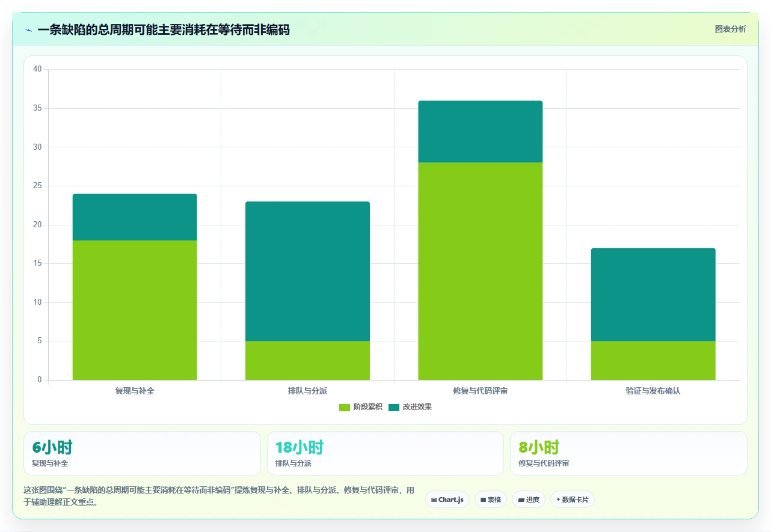Click the 6小时 stat card
Viewport: 771px width, 532px height.
(x=142, y=453)
